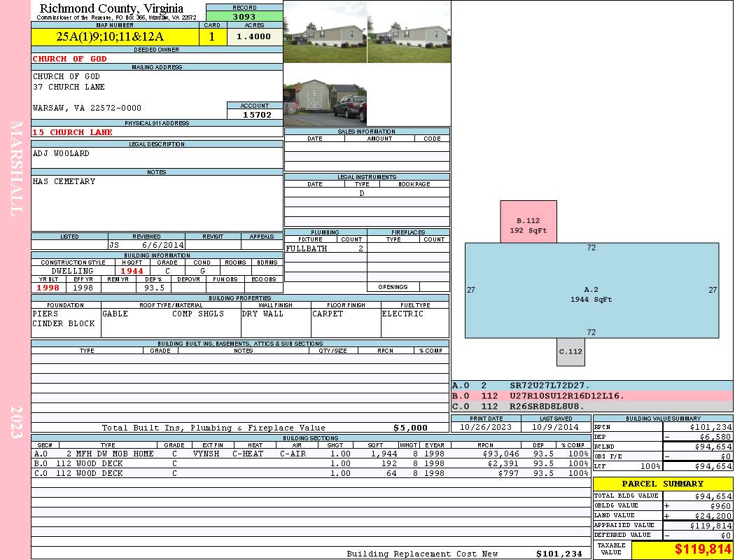The width and height of the screenshot is (735, 560).
Task: Click roof material COMP SHGLS
Action: pyautogui.click(x=198, y=314)
